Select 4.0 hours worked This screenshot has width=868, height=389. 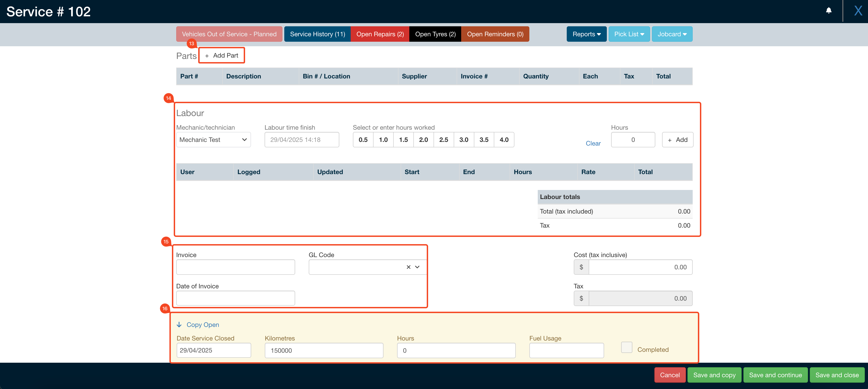tap(504, 140)
